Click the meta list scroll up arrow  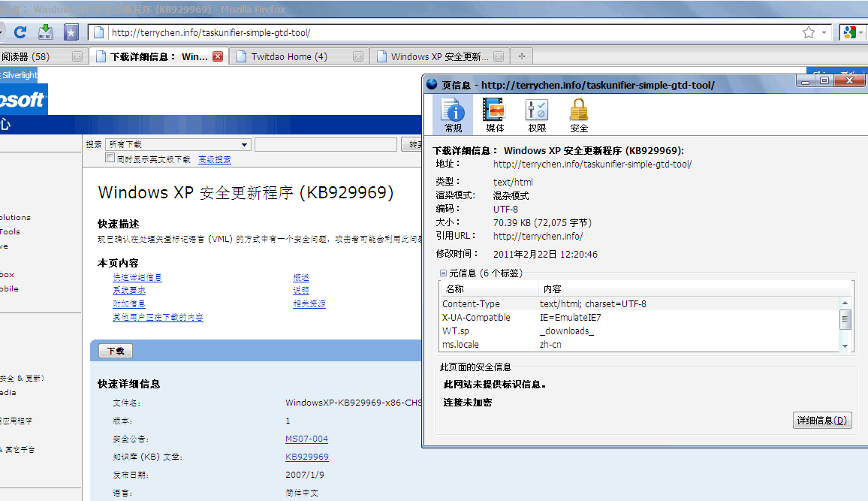coord(845,302)
